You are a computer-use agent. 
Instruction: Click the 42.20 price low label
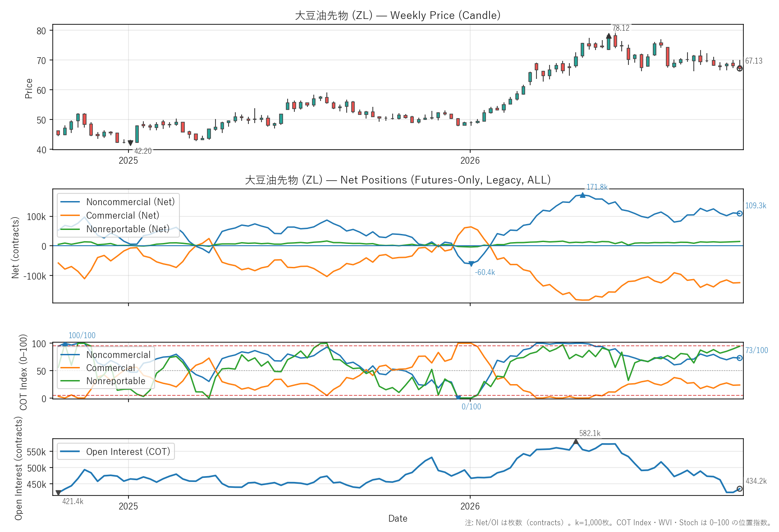[x=143, y=151]
